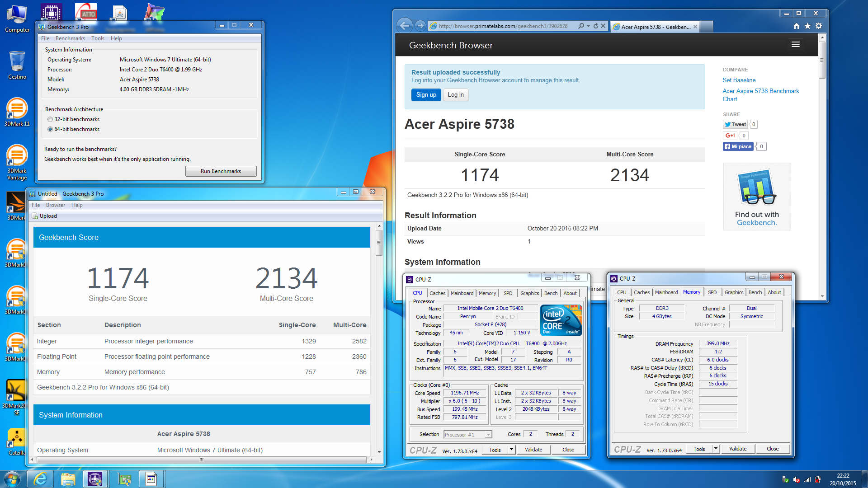Switch to Mainboard tab in left CPU-Z
868x488 pixels.
(462, 293)
